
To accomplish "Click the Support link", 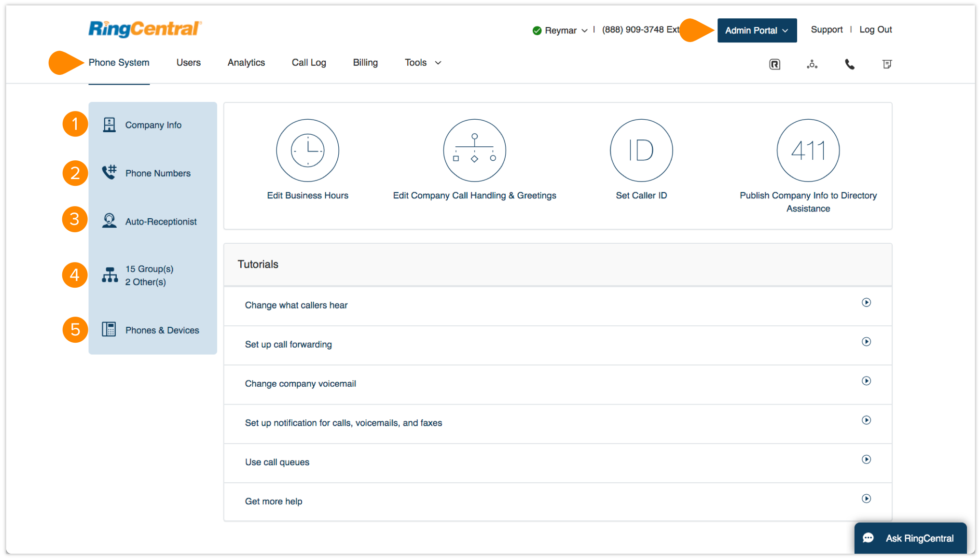I will point(827,29).
